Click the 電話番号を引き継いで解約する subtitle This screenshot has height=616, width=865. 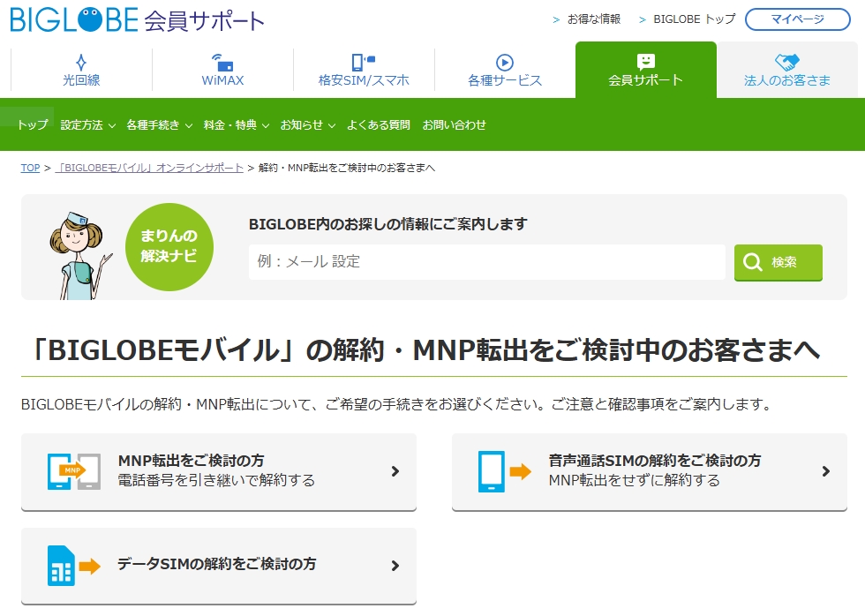click(216, 480)
